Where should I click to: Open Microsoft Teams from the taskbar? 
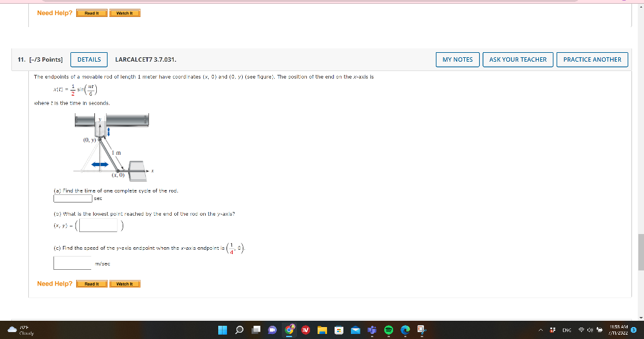(x=372, y=330)
